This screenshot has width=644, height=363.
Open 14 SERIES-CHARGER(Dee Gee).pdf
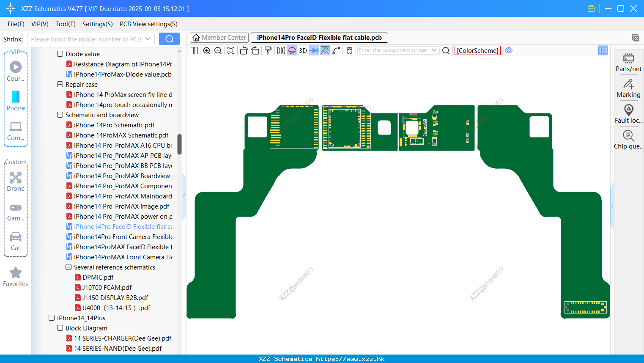[123, 338]
